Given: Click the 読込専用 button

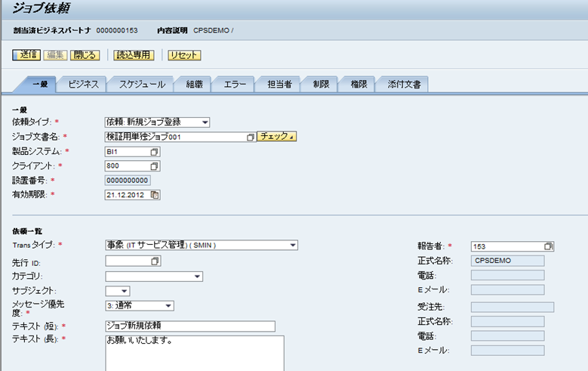Looking at the screenshot, I should 133,55.
